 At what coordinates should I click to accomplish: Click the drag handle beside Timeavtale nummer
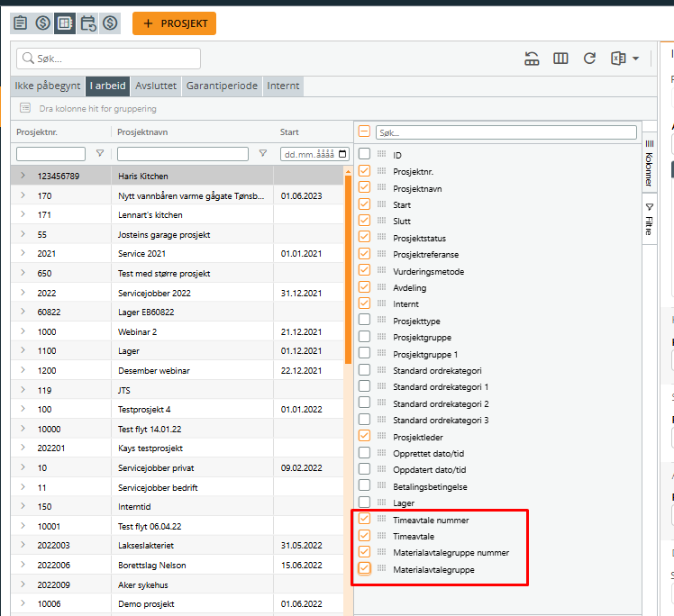pos(381,519)
